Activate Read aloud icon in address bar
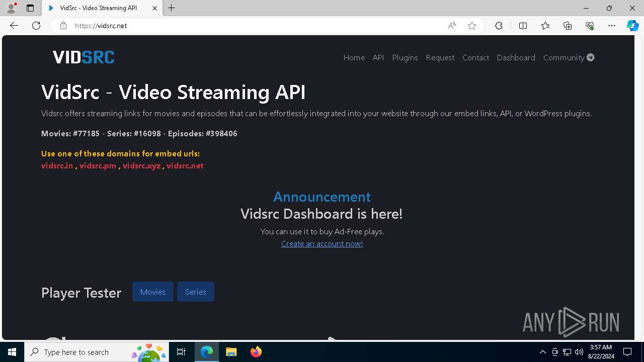 pos(452,26)
